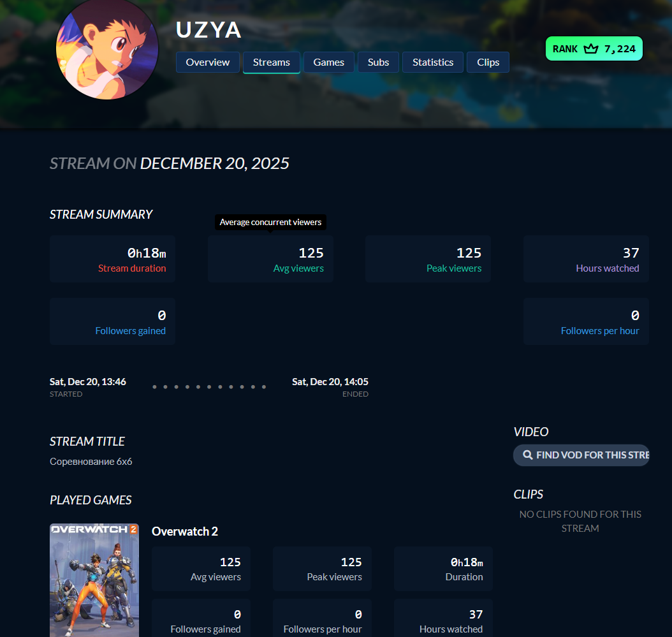The height and width of the screenshot is (637, 672).
Task: Open the Overwatch 2 game title link
Action: coord(185,531)
